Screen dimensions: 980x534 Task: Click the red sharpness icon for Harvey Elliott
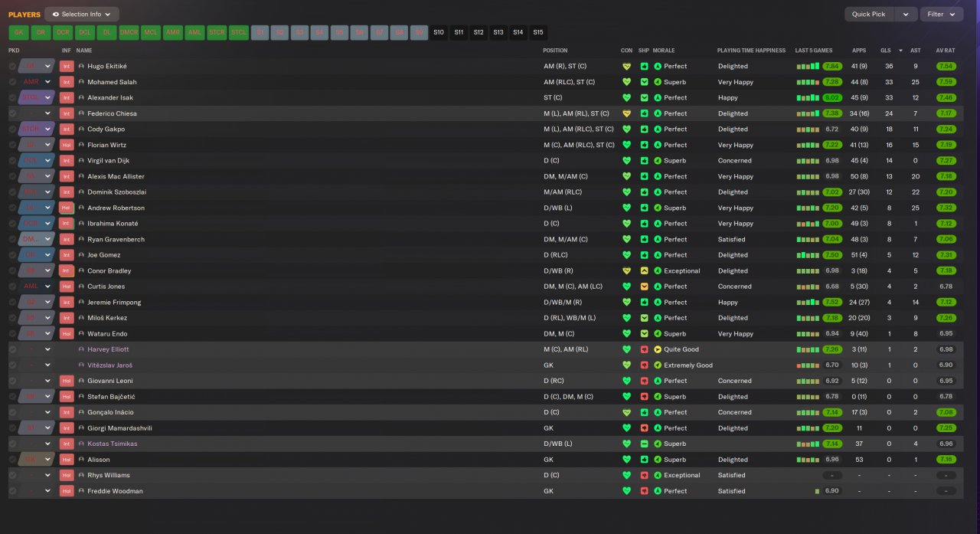(x=644, y=349)
